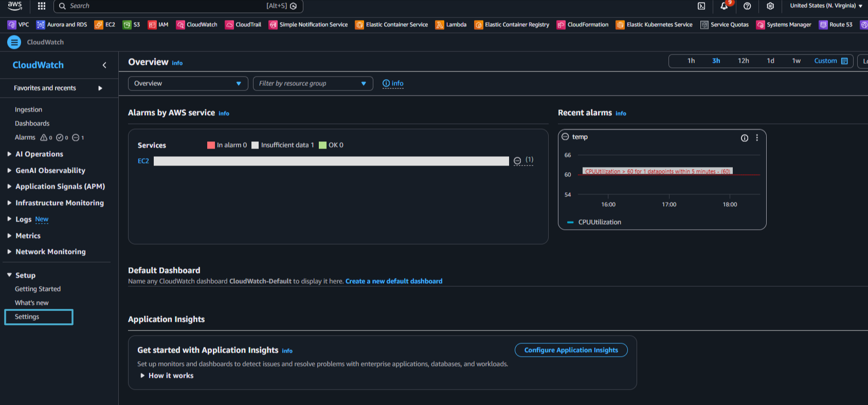Select the 1h time range

point(691,61)
